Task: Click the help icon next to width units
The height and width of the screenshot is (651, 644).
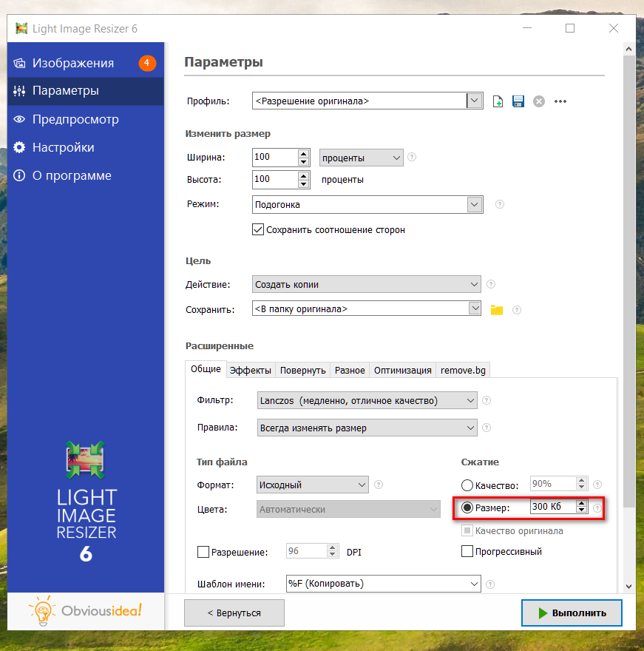Action: pos(412,157)
